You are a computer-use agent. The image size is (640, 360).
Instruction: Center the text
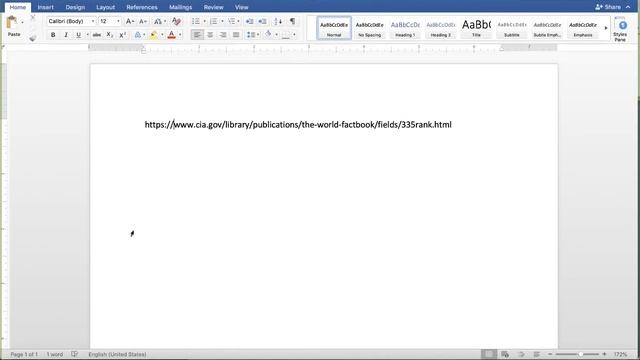click(210, 35)
